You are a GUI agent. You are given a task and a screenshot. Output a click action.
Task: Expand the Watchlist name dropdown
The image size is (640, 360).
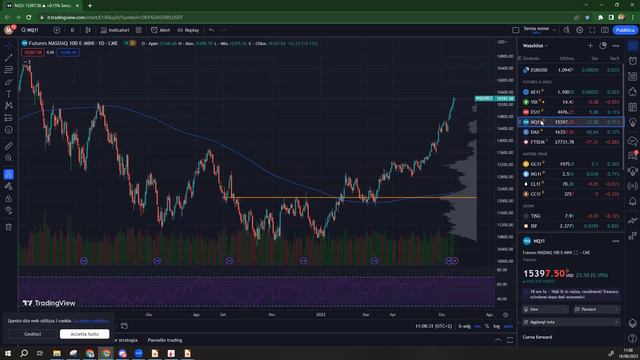pos(535,46)
